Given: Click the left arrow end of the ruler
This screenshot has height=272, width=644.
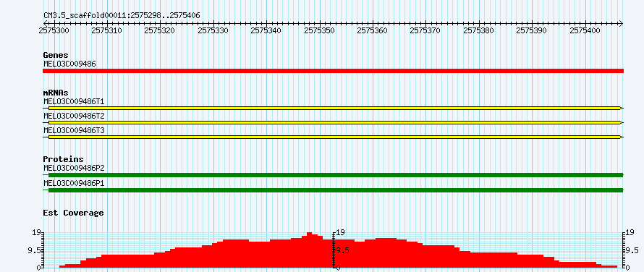Looking at the screenshot, I should [x=45, y=23].
